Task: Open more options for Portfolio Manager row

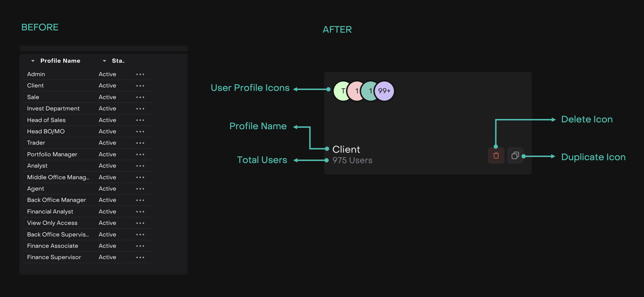Action: click(140, 154)
